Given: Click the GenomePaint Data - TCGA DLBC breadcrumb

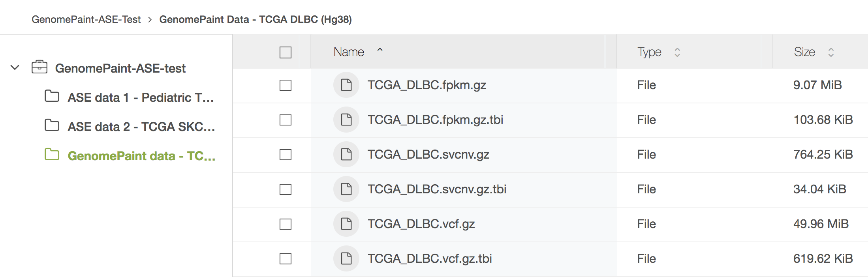Looking at the screenshot, I should click(x=256, y=19).
